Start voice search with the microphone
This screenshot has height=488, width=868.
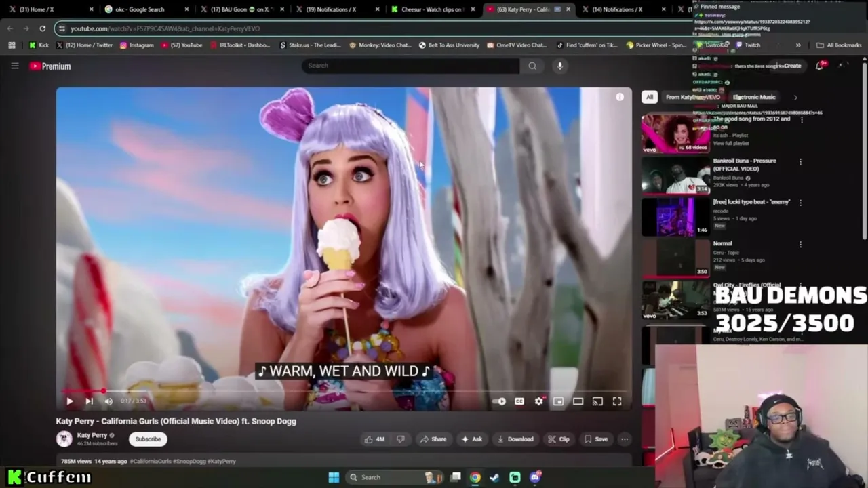point(559,66)
